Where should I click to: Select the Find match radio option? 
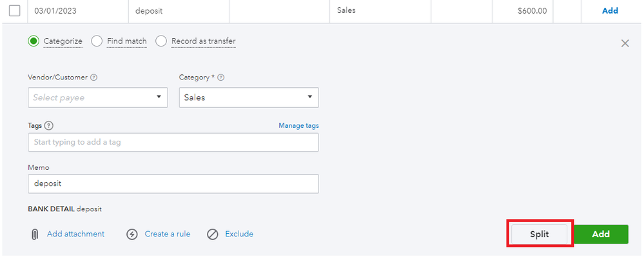(97, 41)
